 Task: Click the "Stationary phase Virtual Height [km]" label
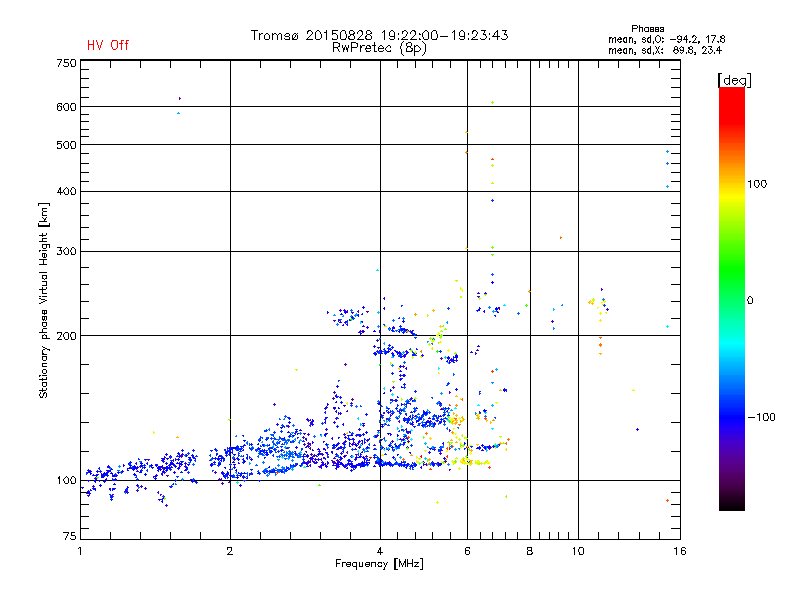click(x=44, y=301)
